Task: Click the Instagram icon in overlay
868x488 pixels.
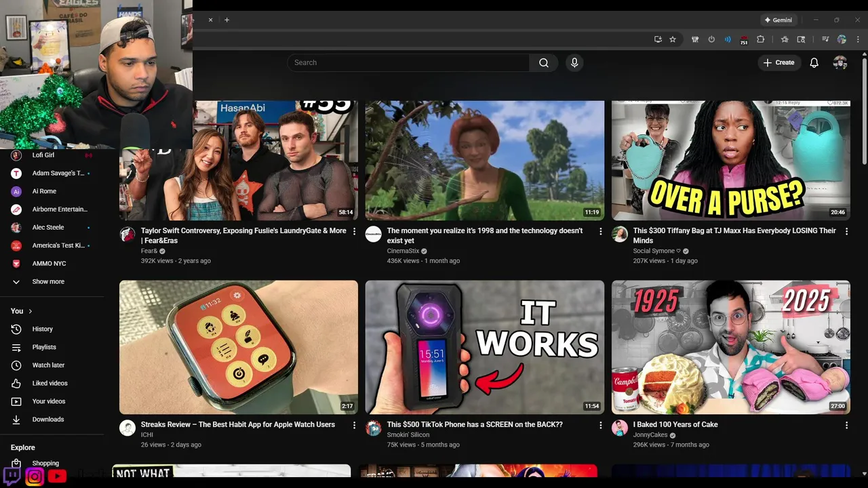Action: [35, 476]
